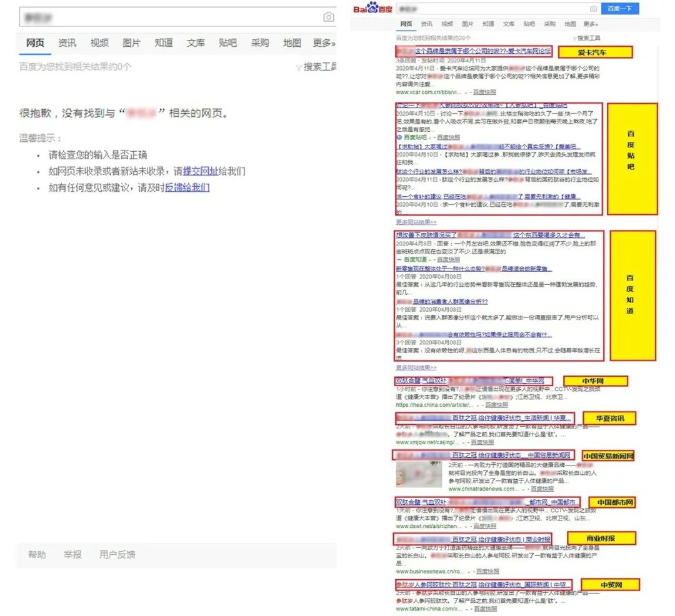Open the 爱卡汽车网论坛 result title link

click(474, 51)
